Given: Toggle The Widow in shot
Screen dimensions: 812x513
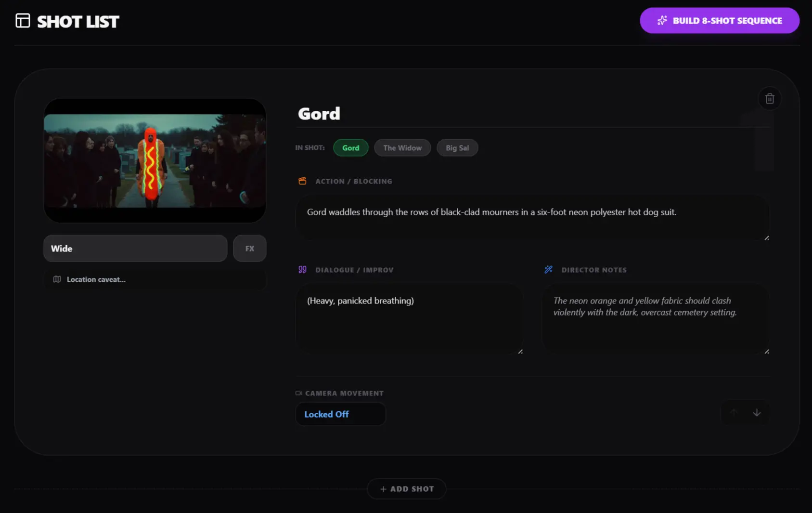Looking at the screenshot, I should (402, 148).
